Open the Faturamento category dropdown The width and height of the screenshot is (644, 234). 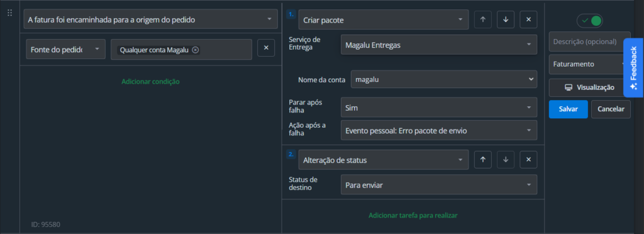coord(588,64)
